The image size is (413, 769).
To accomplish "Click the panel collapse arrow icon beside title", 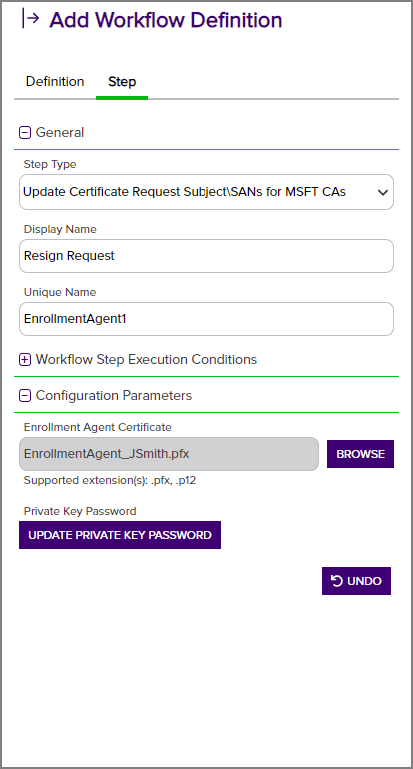I will (30, 19).
